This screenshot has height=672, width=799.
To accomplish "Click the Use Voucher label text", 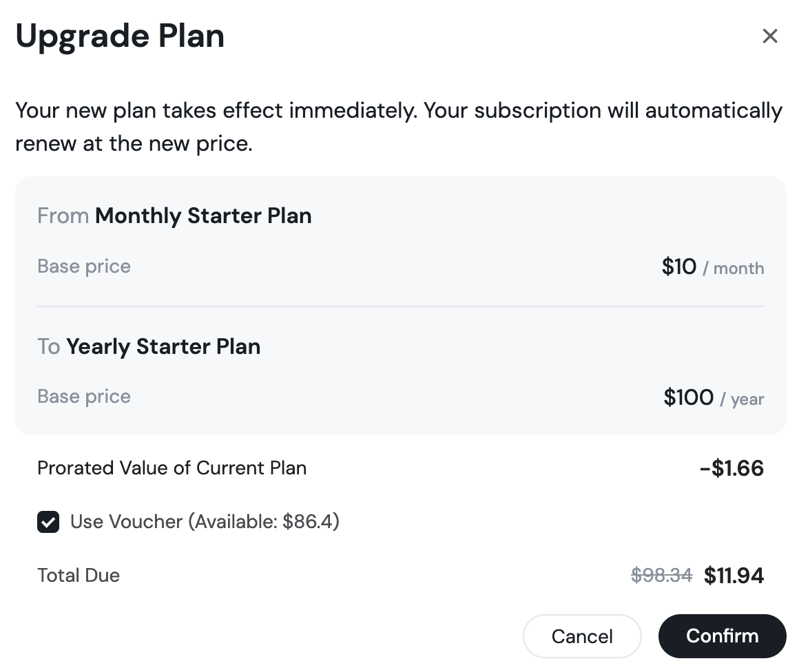I will (x=205, y=522).
